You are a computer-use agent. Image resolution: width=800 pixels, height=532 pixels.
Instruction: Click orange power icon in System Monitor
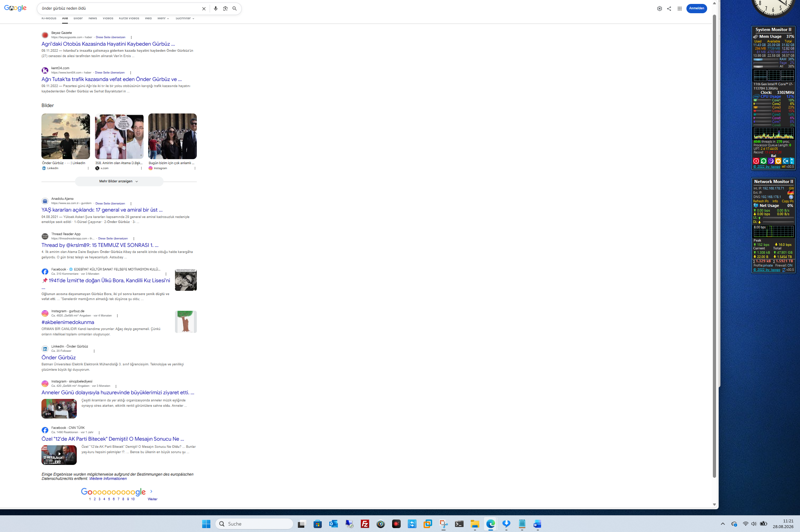click(x=778, y=161)
